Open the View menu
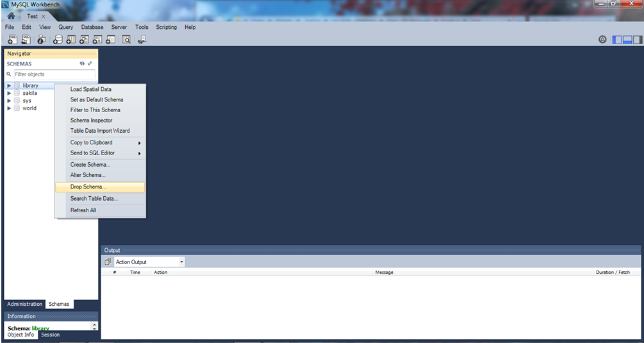This screenshot has width=644, height=343. pyautogui.click(x=45, y=27)
